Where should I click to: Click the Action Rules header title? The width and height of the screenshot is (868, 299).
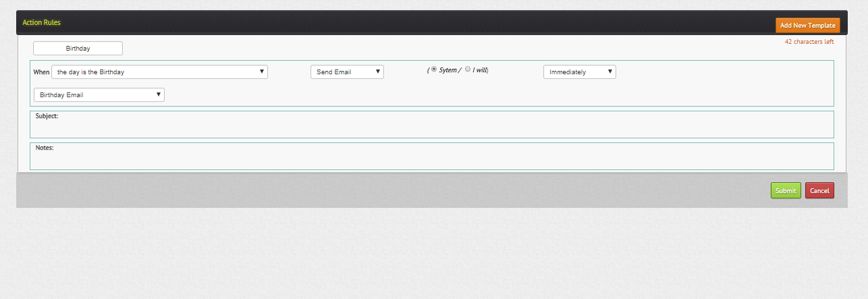click(x=41, y=22)
